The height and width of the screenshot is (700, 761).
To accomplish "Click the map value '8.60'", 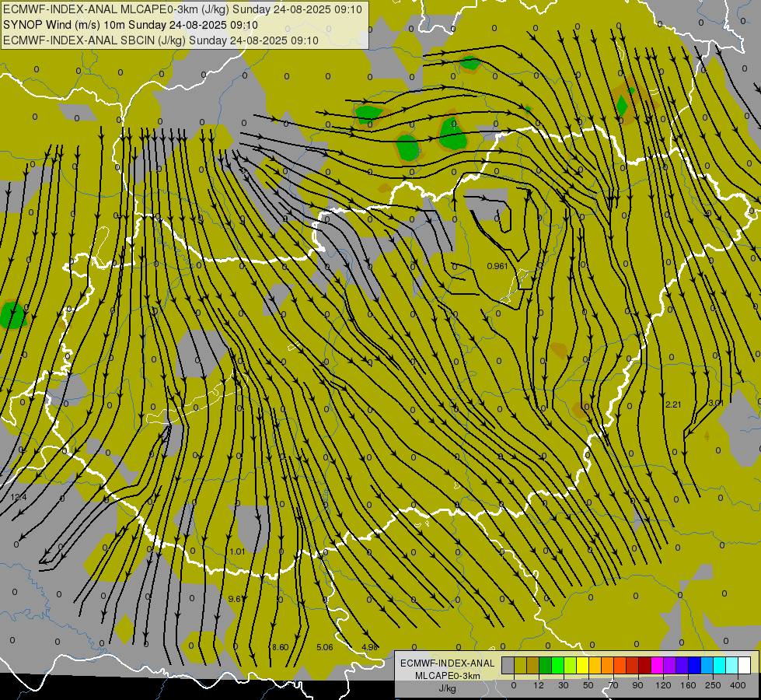I will [280, 647].
